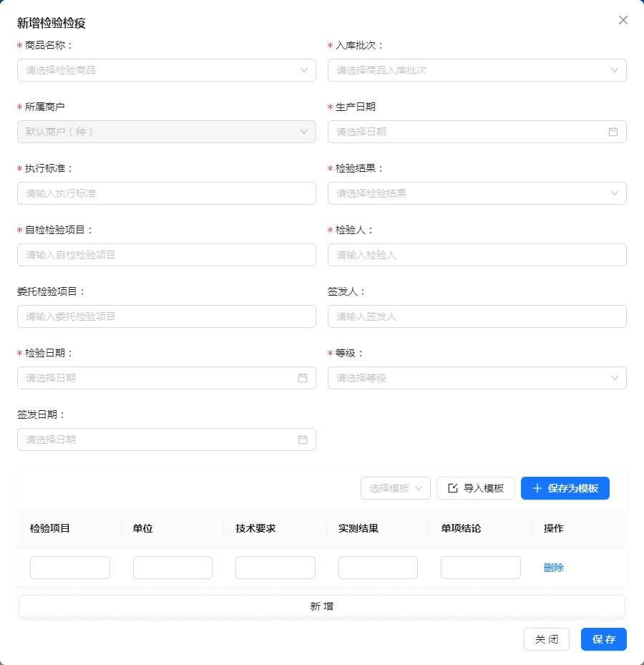Click 删除 link in table row
644x665 pixels.
(x=553, y=568)
